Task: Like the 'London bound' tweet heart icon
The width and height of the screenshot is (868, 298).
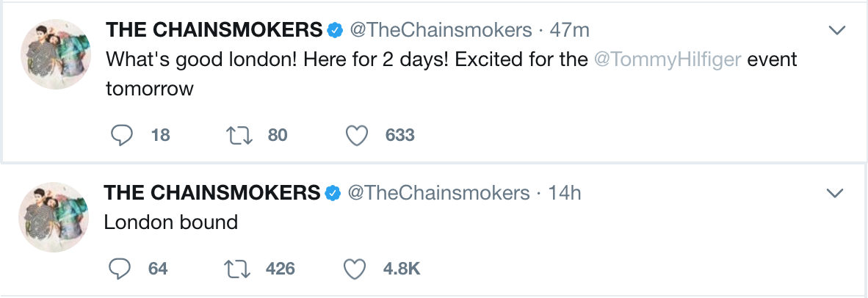Action: pyautogui.click(x=355, y=269)
